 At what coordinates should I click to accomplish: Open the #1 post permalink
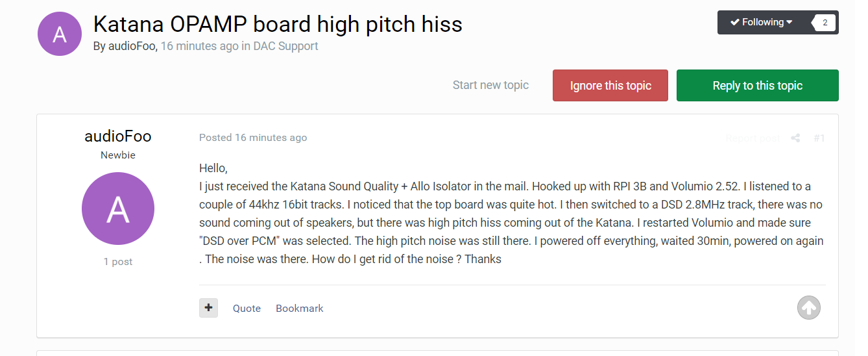coord(819,138)
